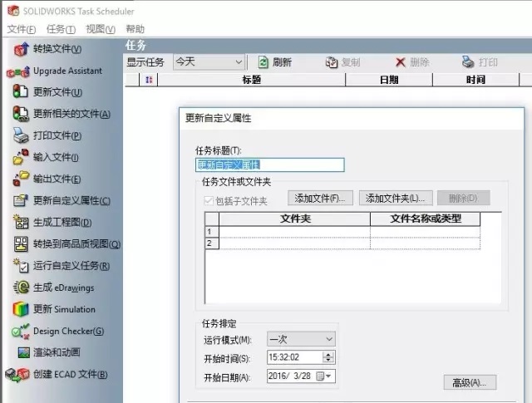Image resolution: width=532 pixels, height=403 pixels.
Task: Click the 刷新 refresh toolbar icon
Action: (264, 62)
